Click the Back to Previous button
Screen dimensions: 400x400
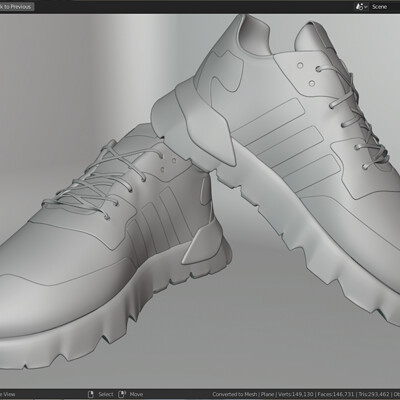pos(16,7)
